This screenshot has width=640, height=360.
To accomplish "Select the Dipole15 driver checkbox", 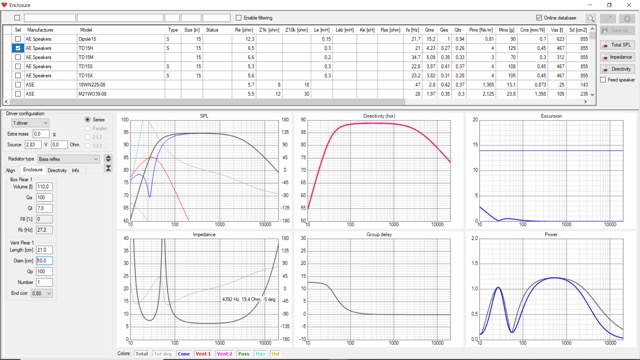I will click(18, 39).
